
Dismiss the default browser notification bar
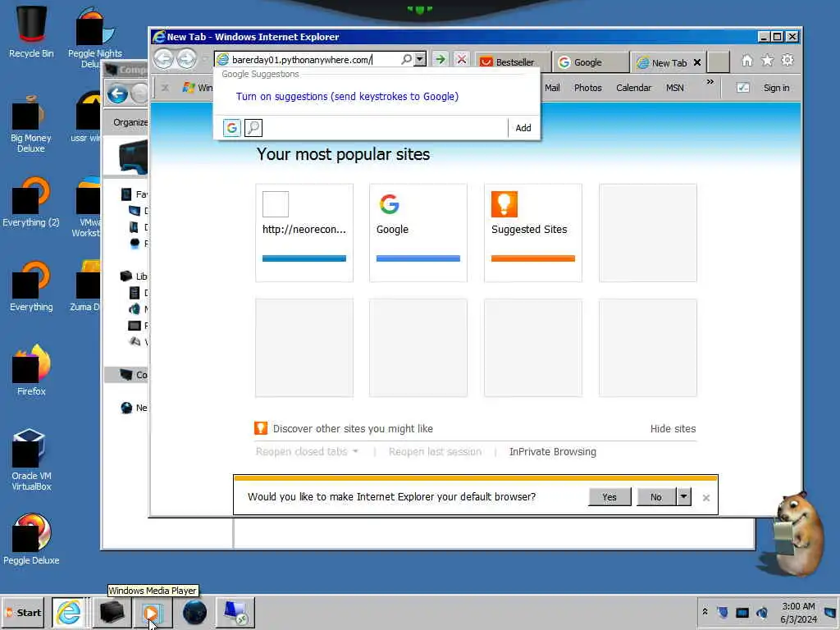click(706, 498)
